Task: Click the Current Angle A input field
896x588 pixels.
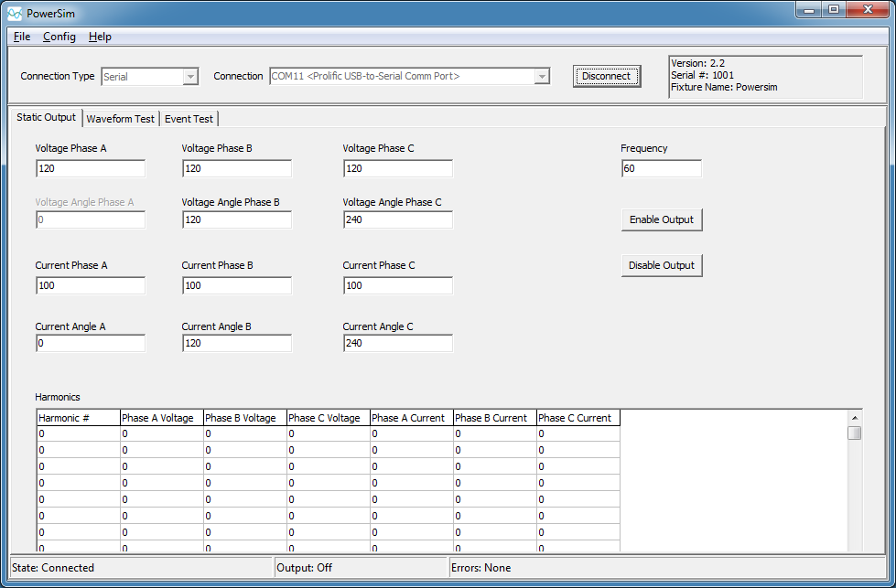Action: 91,343
